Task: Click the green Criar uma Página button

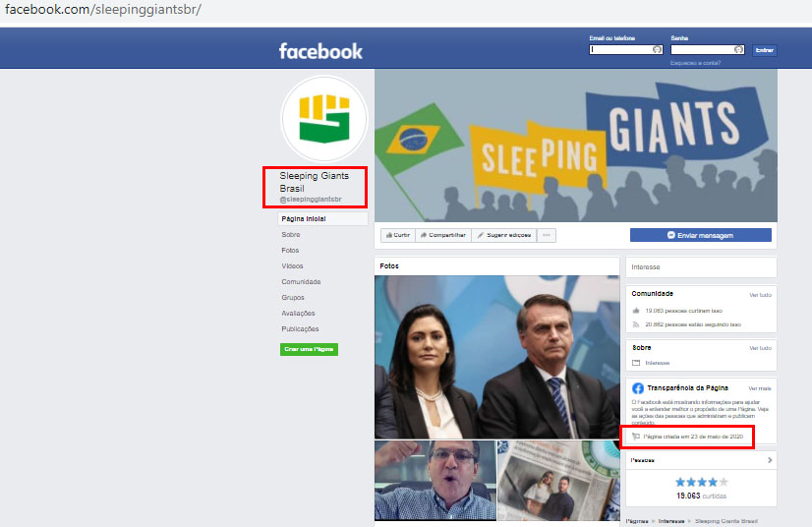Action: (309, 349)
